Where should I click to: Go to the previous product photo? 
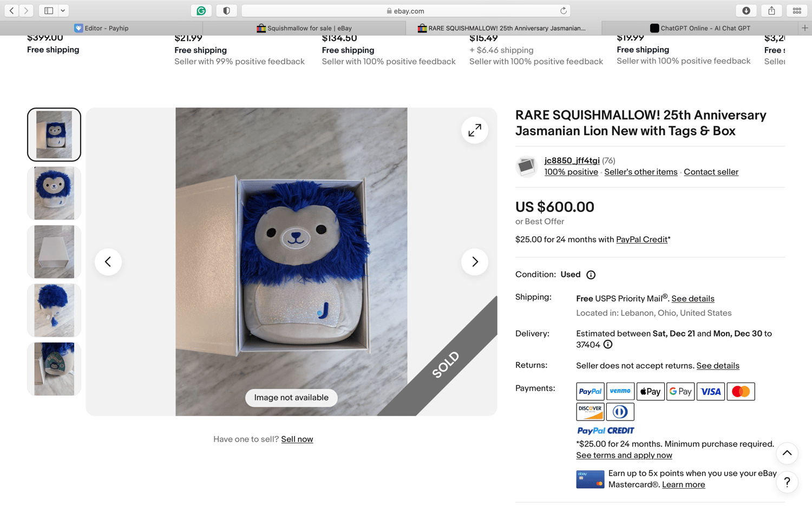(x=108, y=262)
